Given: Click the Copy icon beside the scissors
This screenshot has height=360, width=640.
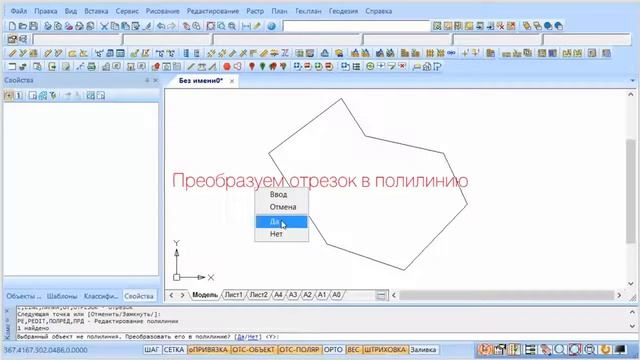Looking at the screenshot, I should pos(115,26).
